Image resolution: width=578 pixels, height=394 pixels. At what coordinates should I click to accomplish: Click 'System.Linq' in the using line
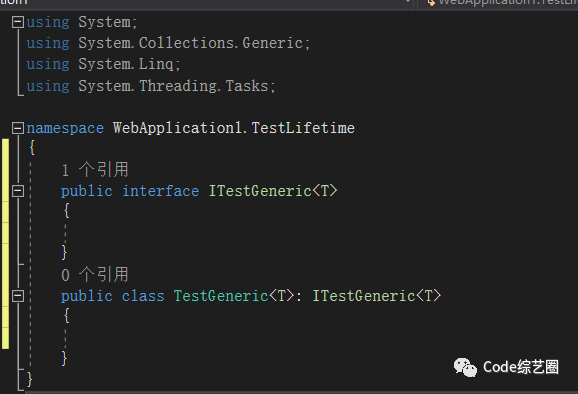pyautogui.click(x=126, y=64)
